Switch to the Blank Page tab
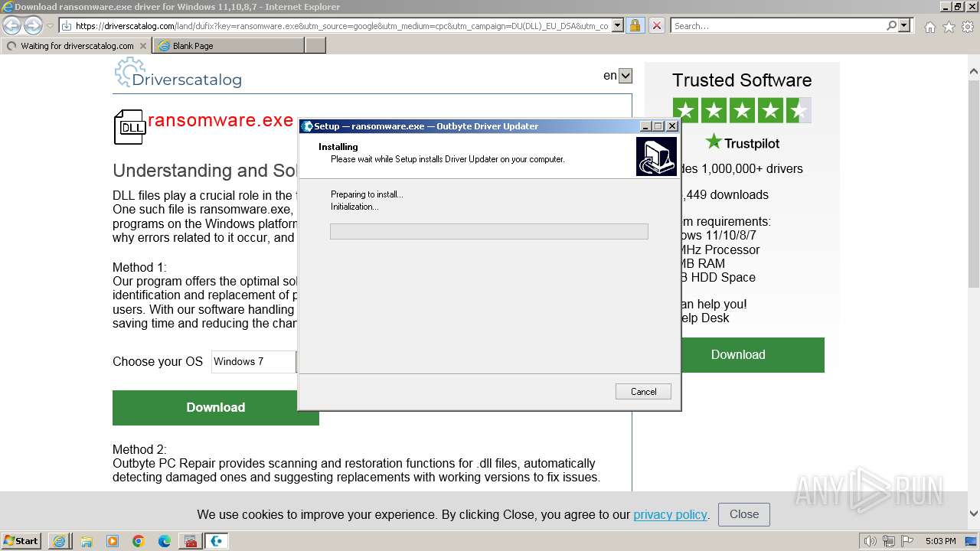The image size is (980, 551). click(x=228, y=46)
